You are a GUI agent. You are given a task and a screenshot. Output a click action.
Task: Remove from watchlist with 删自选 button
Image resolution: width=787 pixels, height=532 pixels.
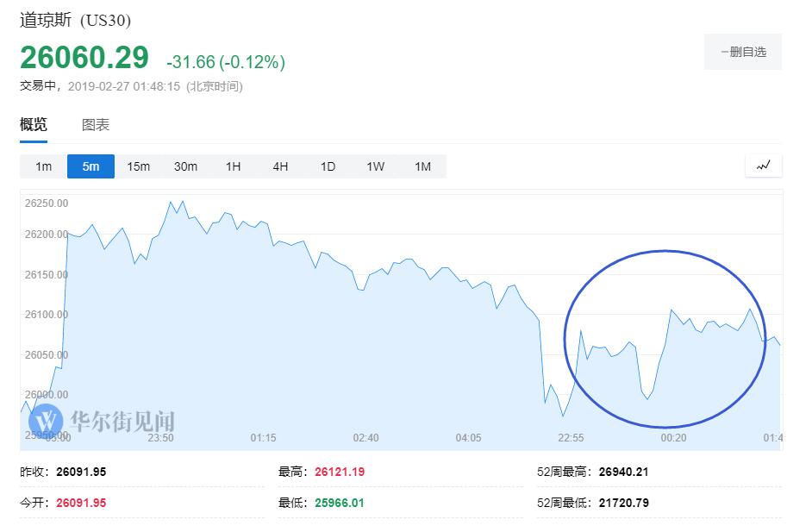(743, 52)
